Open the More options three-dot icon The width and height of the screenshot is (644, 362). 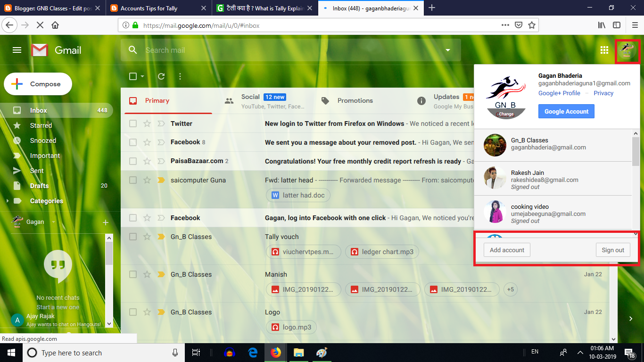[180, 76]
